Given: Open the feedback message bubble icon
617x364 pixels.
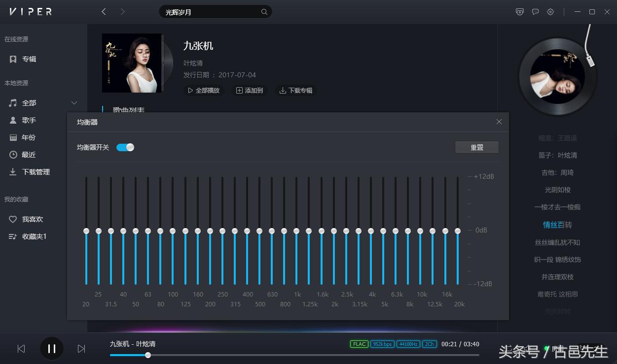Looking at the screenshot, I should point(536,11).
